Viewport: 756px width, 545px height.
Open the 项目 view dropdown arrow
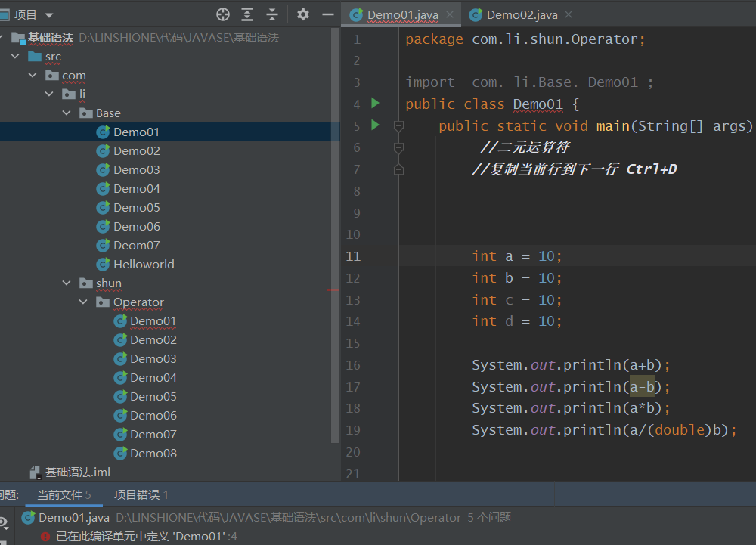(49, 15)
